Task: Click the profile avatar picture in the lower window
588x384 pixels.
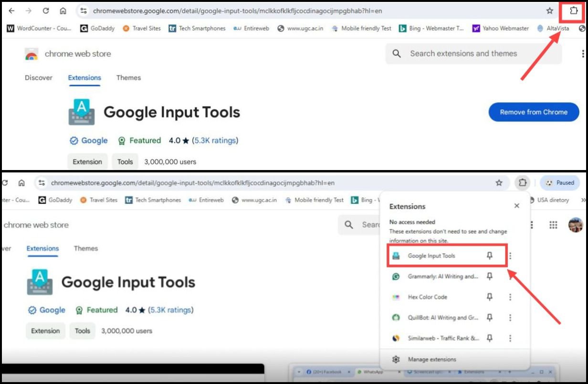Action: tap(576, 225)
